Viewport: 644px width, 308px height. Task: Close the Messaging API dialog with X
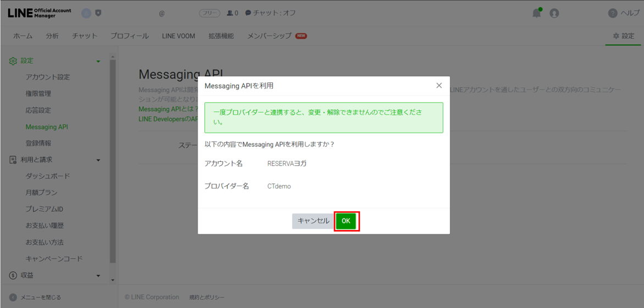pos(438,86)
